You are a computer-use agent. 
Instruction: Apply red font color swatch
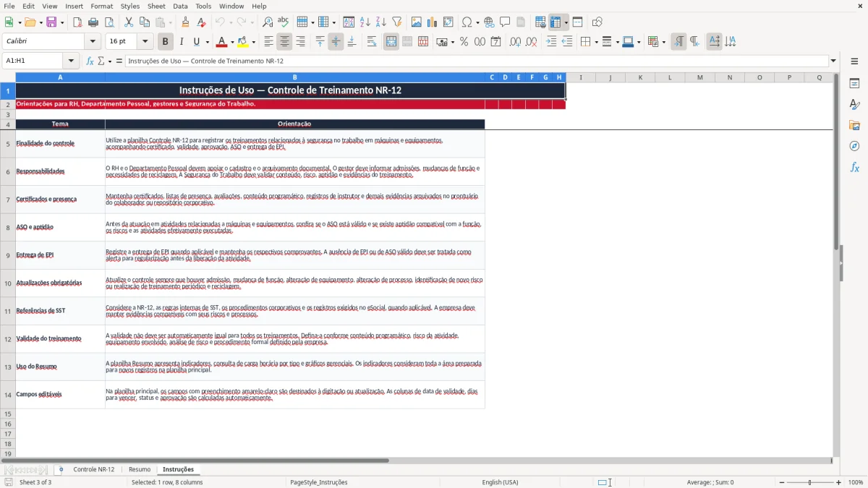point(221,42)
